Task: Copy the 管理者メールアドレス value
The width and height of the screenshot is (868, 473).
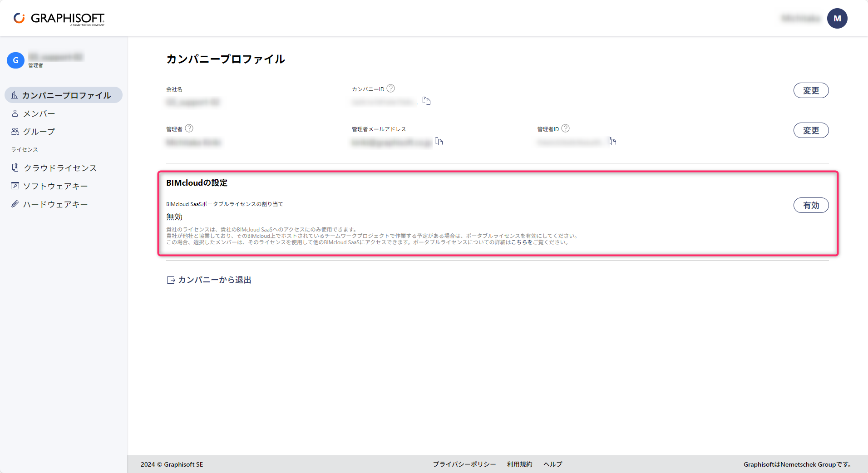Action: pyautogui.click(x=439, y=141)
